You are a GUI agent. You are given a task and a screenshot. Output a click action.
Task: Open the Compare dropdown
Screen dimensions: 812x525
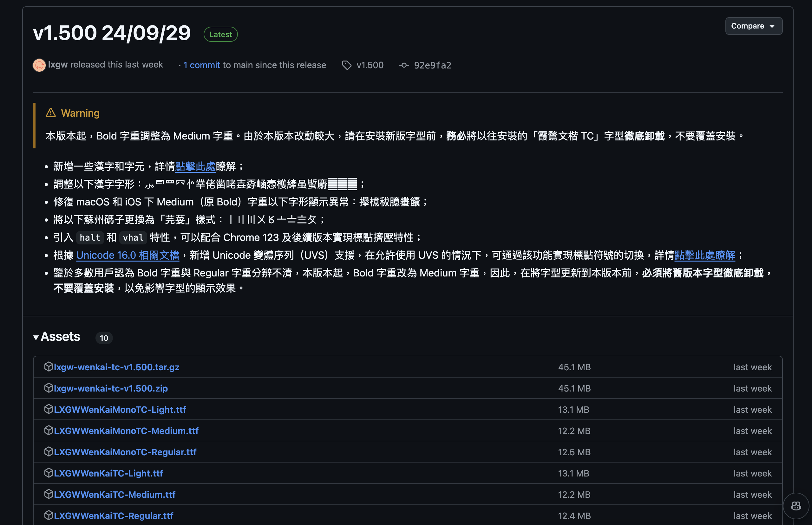753,26
